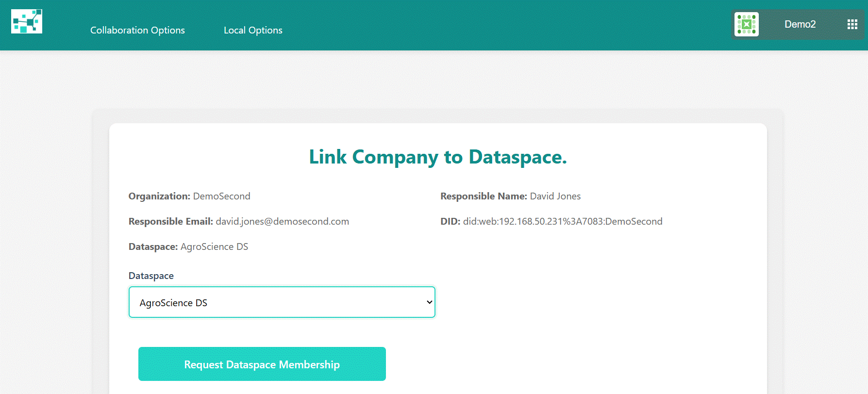
Task: Click the did:web DemoSecond identifier value
Action: (x=562, y=221)
